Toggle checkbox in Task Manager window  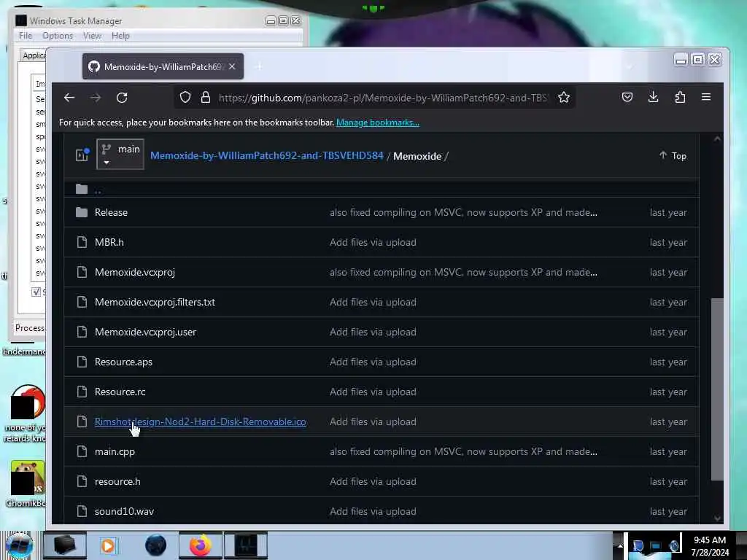pos(36,292)
